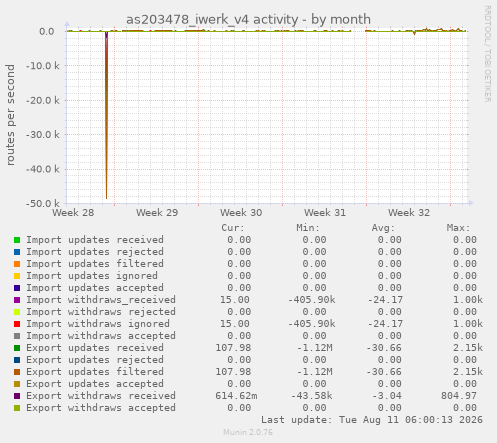Click the 'Week 29' axis label
The image size is (497, 443).
(157, 213)
